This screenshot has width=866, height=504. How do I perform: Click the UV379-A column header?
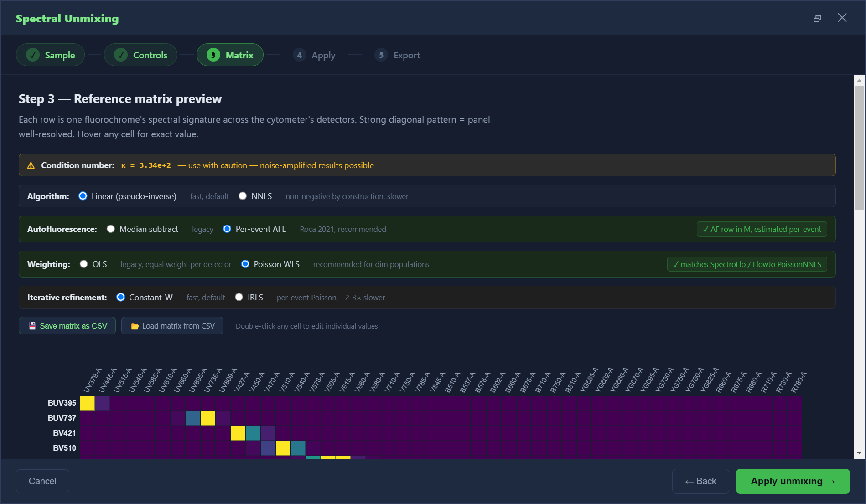(x=93, y=381)
